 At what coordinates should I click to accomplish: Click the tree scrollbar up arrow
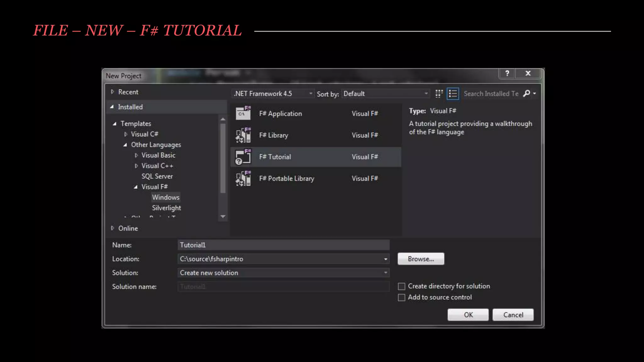coord(223,119)
